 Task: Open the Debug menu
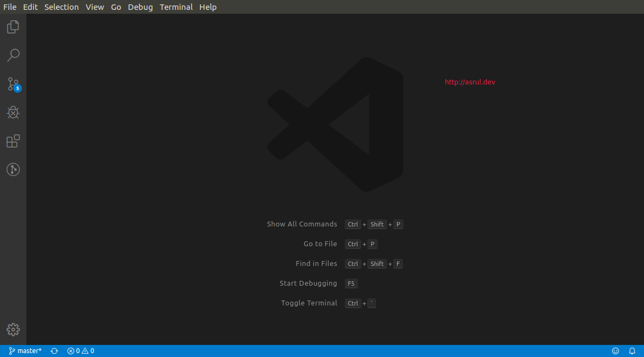141,7
